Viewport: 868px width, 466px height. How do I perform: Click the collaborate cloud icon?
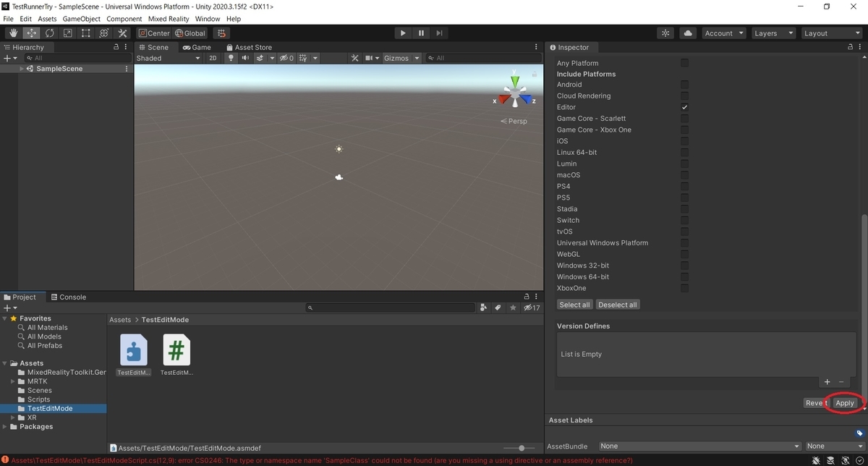tap(687, 33)
